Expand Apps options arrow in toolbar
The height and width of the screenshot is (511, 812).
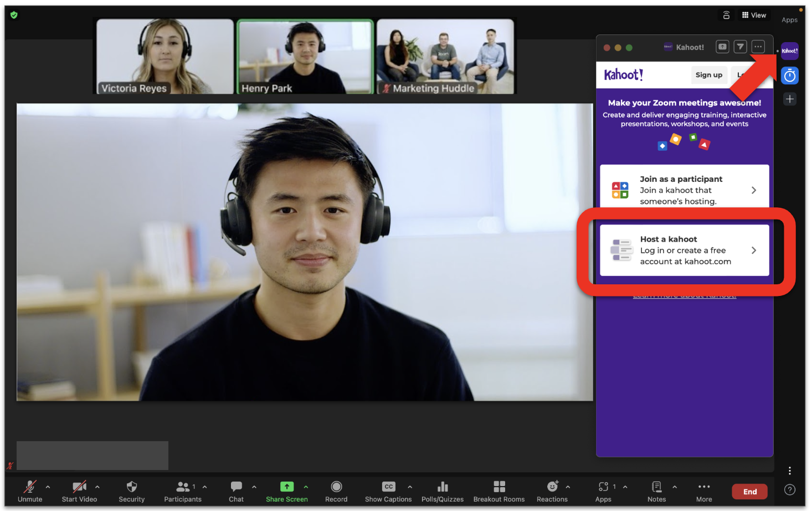[625, 487]
